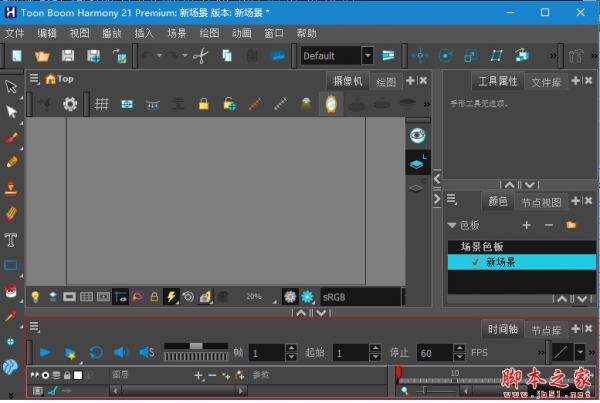Click the scissors cut icon in toolbar
This screenshot has height=403, width=600.
pyautogui.click(x=199, y=56)
